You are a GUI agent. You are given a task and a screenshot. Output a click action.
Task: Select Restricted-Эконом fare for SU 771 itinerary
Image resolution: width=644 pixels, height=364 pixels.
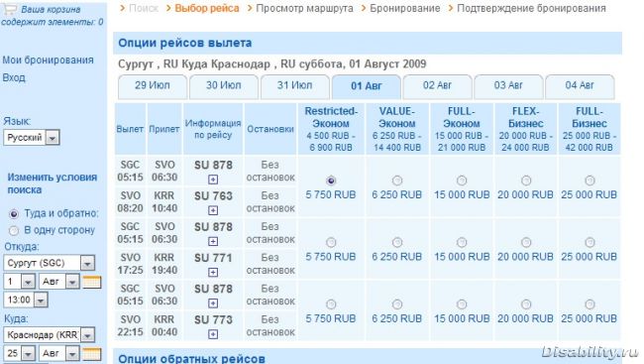[331, 242]
